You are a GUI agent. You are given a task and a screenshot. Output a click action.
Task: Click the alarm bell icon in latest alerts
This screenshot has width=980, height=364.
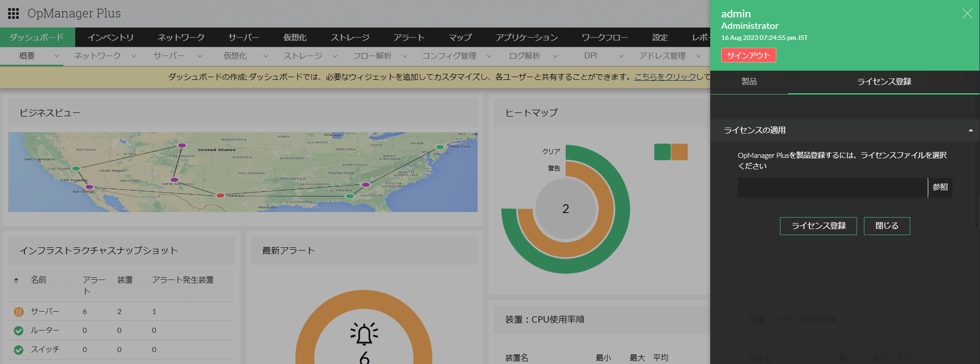click(364, 334)
